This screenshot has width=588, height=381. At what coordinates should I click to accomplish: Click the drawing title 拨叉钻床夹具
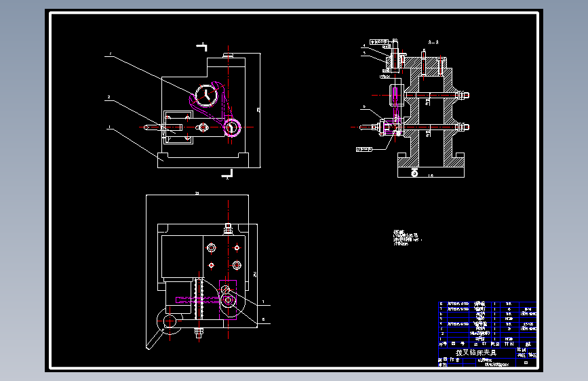tap(476, 353)
